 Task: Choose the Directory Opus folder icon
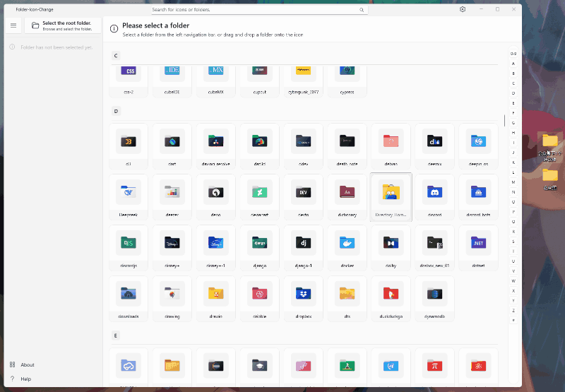tap(391, 197)
